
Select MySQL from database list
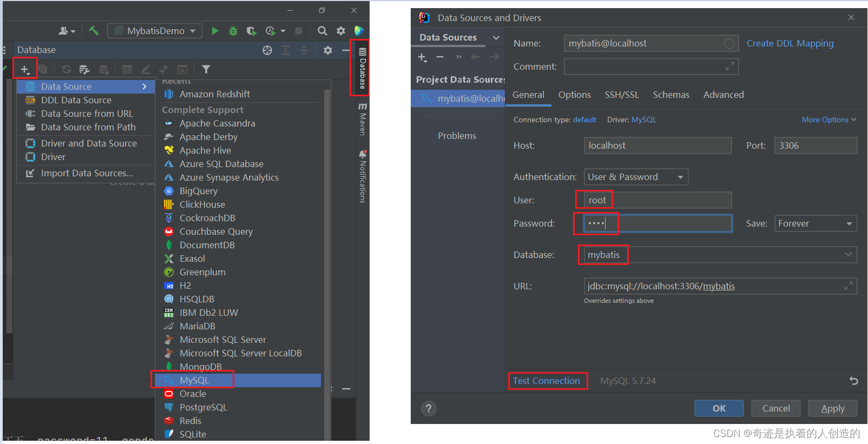coord(238,380)
